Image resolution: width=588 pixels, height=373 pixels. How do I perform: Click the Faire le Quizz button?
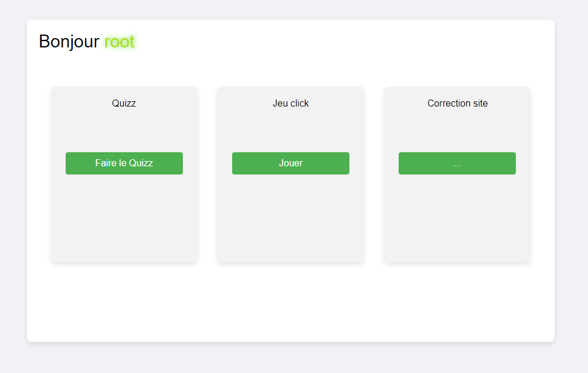[x=124, y=163]
